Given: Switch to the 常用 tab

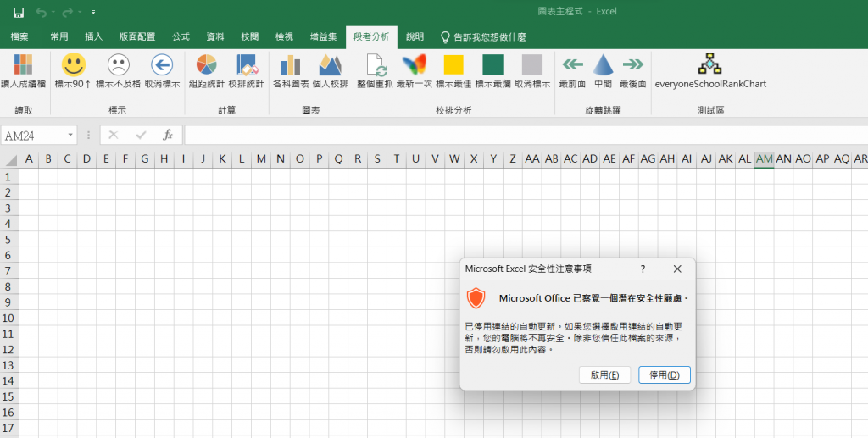Looking at the screenshot, I should point(58,37).
